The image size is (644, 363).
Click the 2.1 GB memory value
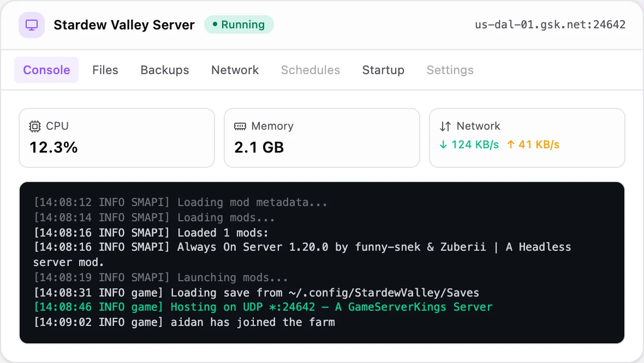pos(259,147)
